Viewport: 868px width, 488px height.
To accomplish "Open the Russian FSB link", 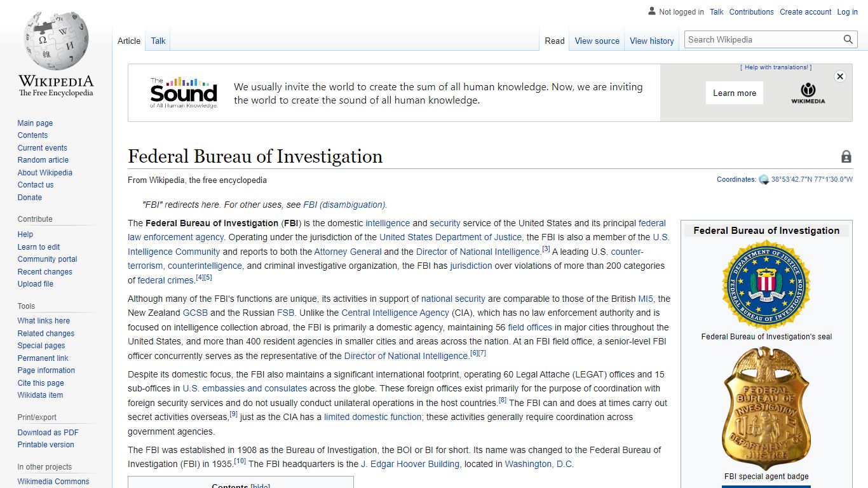I will (x=285, y=313).
